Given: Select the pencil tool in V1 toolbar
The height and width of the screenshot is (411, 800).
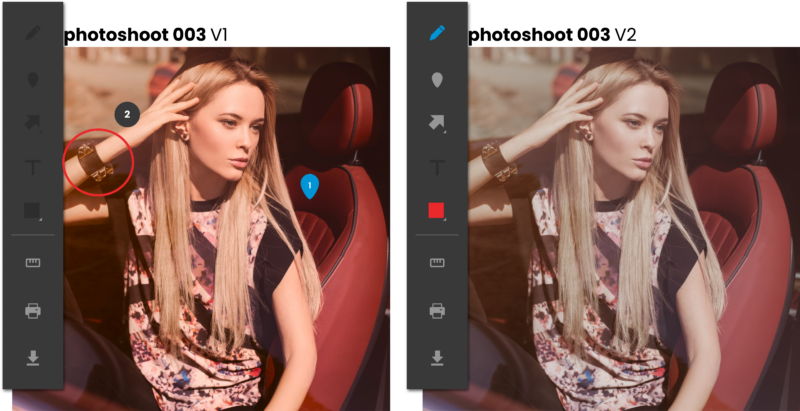Looking at the screenshot, I should pyautogui.click(x=33, y=33).
